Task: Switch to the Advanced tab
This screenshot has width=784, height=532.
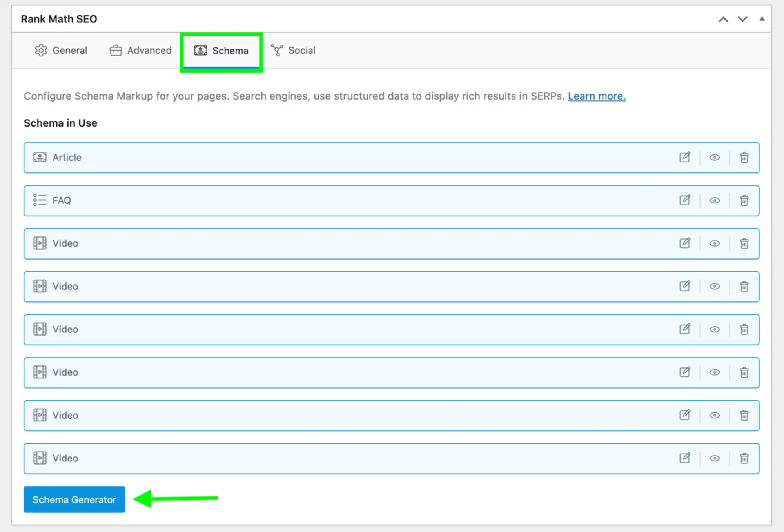Action: [140, 51]
